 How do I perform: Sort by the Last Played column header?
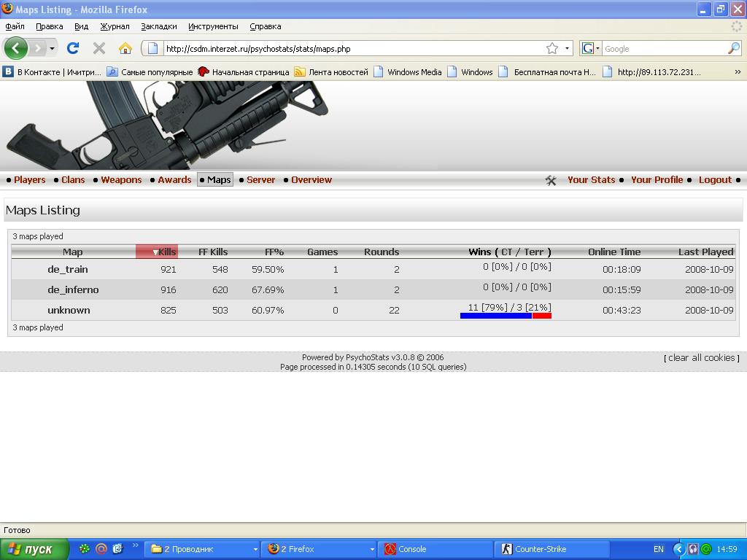coord(706,252)
